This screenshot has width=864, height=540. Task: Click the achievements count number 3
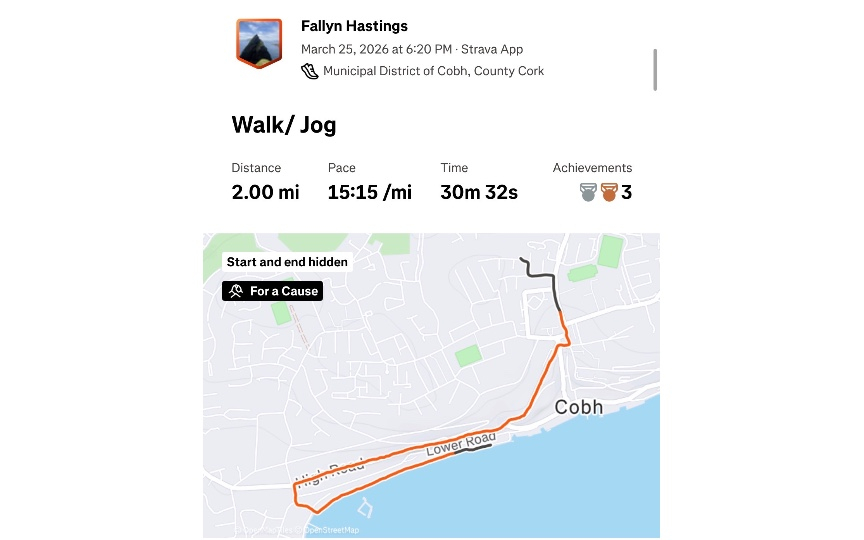tap(627, 192)
